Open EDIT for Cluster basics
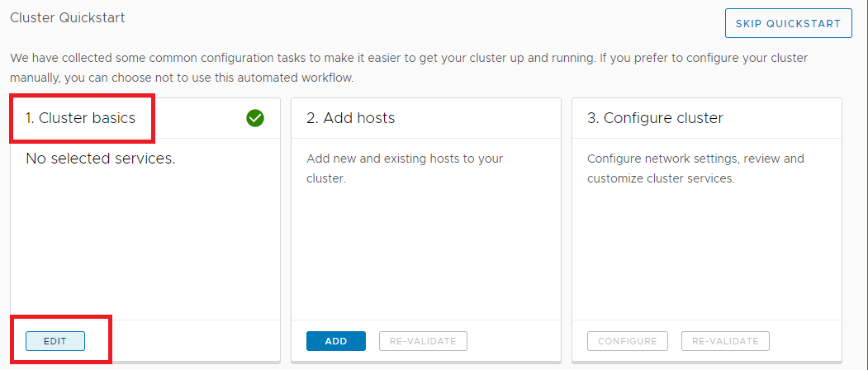Screen dimensions: 868x370 55,341
